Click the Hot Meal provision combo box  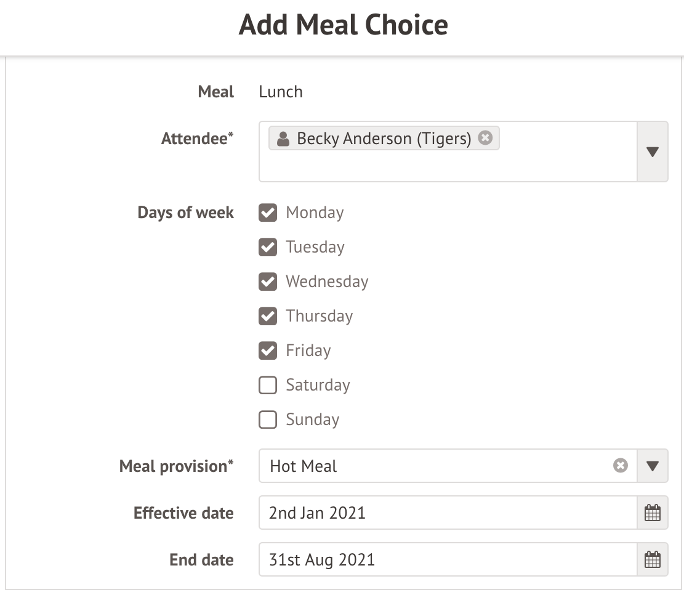pyautogui.click(x=431, y=466)
